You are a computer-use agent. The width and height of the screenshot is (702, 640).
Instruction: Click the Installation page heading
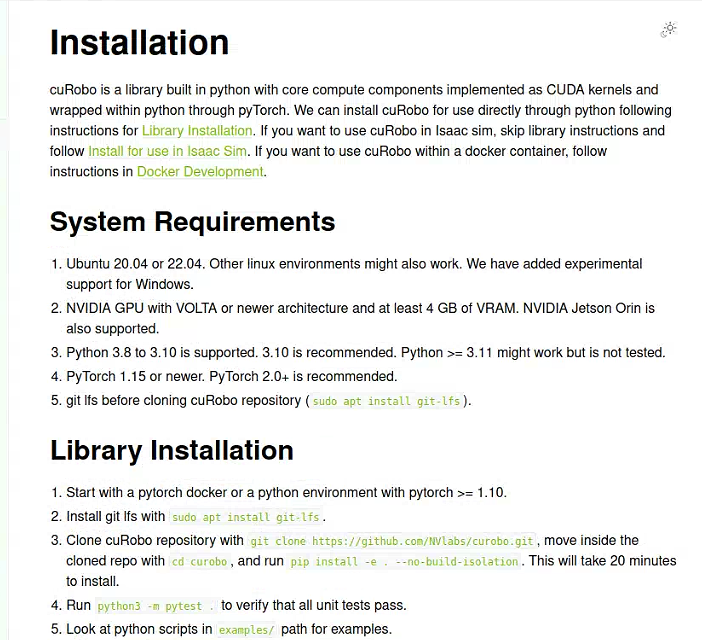coord(139,43)
